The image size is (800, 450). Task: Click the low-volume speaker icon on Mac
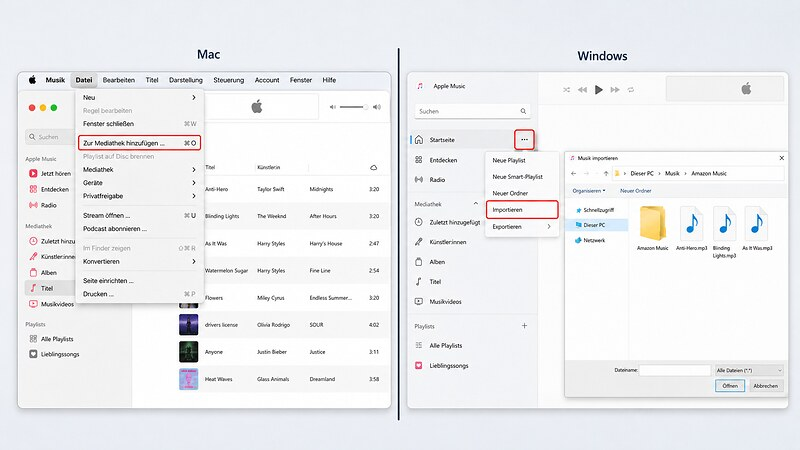pos(333,107)
